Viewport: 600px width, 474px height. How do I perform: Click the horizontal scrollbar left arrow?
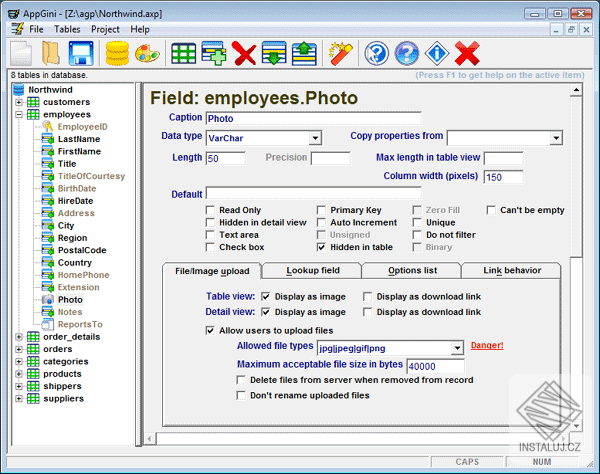click(150, 438)
